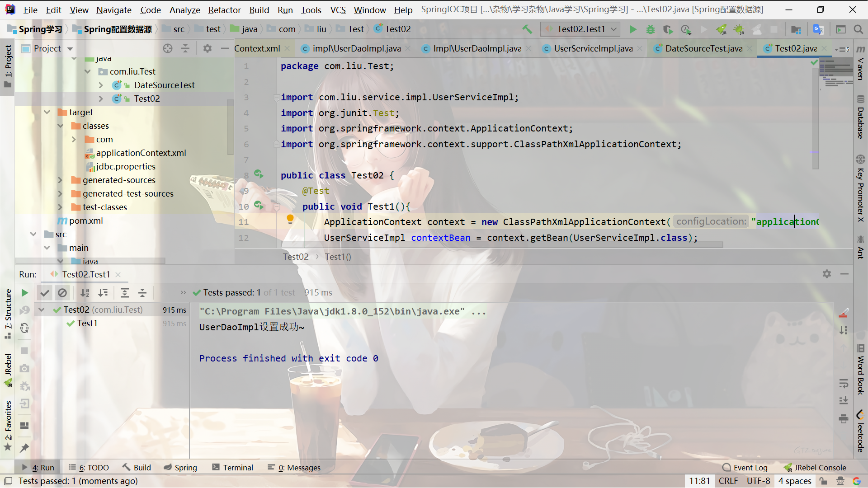Rerun failed tests icon
The height and width of the screenshot is (488, 868).
click(x=24, y=310)
